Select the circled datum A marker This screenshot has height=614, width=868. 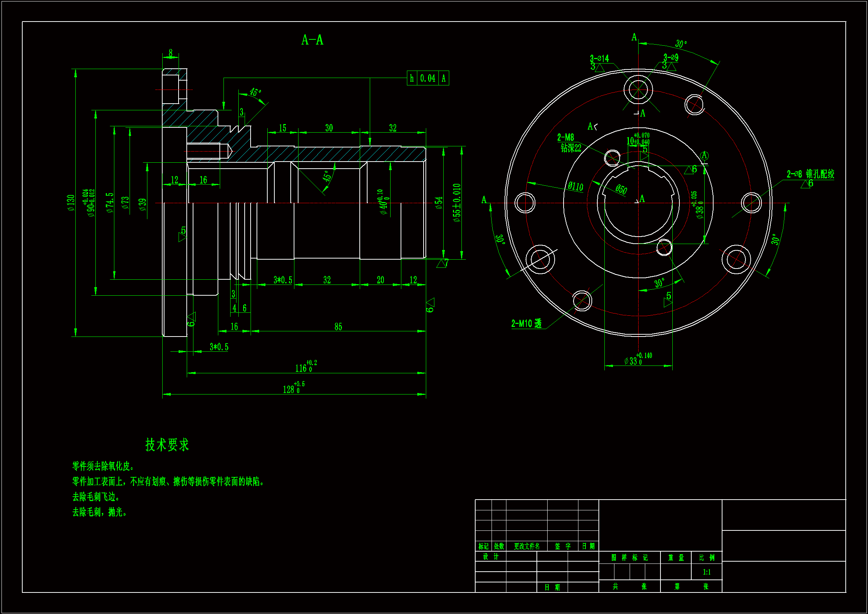704,156
